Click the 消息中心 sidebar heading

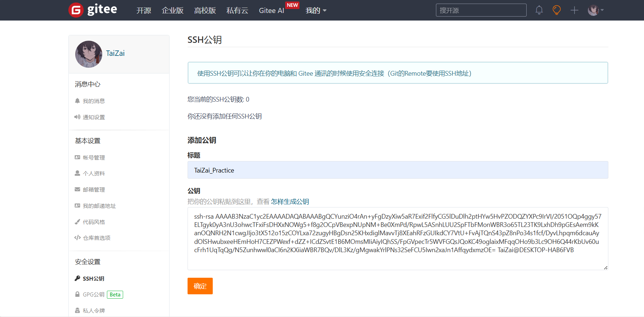coord(87,84)
